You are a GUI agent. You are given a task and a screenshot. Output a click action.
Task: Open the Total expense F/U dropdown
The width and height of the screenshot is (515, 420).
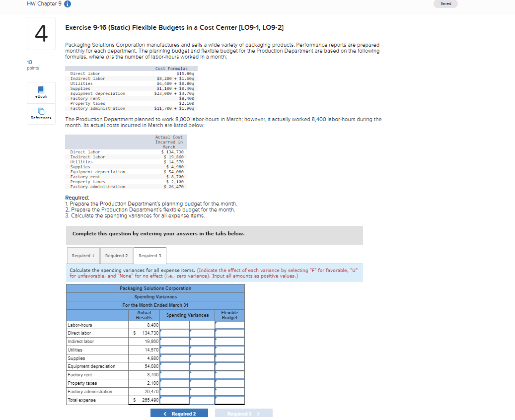201,400
